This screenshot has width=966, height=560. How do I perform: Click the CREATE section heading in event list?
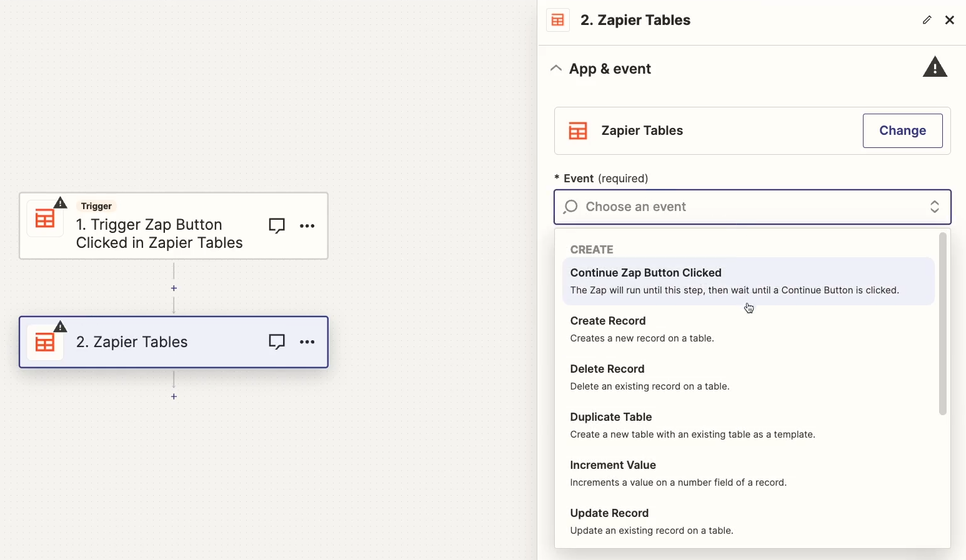tap(592, 250)
